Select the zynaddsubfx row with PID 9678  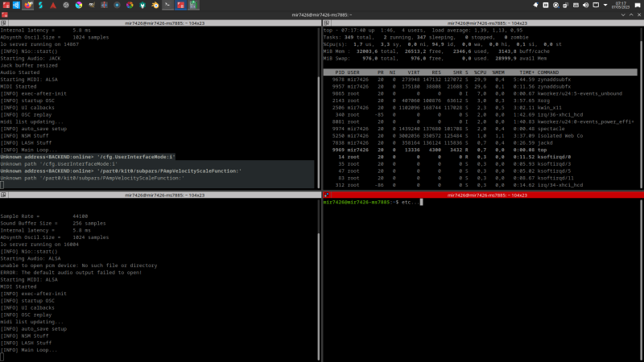[x=480, y=79]
